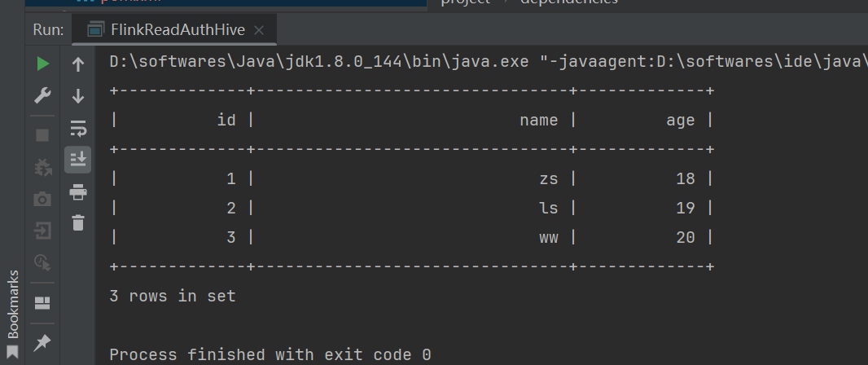The width and height of the screenshot is (868, 365).
Task: Click the 'id' column header in the output
Action: (x=226, y=121)
